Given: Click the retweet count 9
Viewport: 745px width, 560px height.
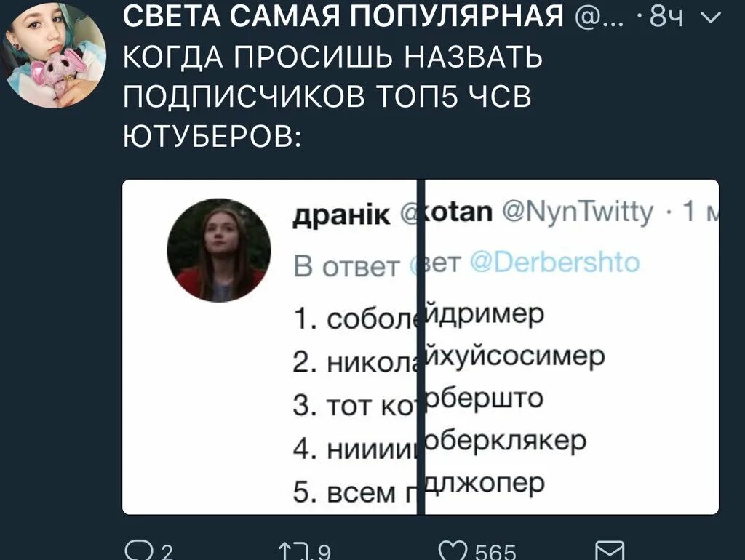Looking at the screenshot, I should pos(324,553).
